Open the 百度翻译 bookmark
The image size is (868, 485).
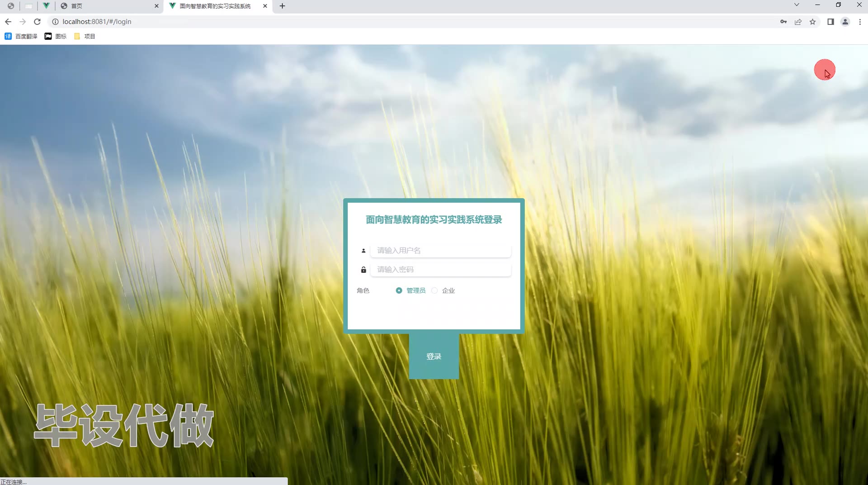pyautogui.click(x=21, y=36)
